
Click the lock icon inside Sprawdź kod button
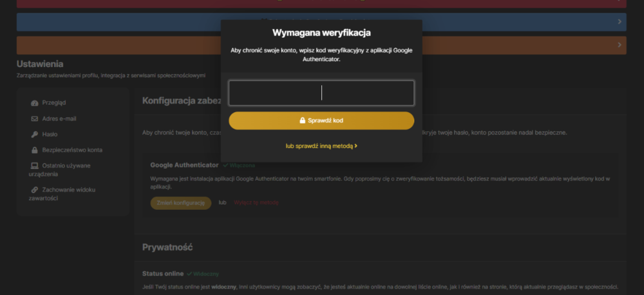click(302, 120)
